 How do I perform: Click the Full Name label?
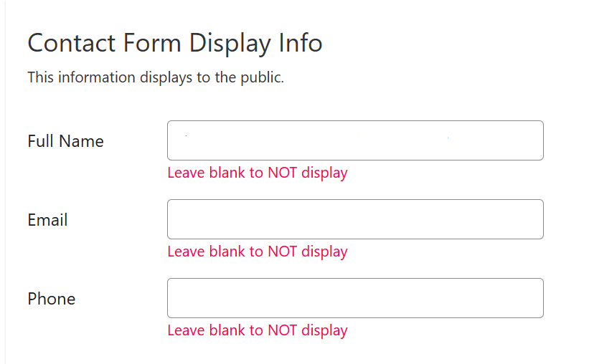click(x=65, y=141)
